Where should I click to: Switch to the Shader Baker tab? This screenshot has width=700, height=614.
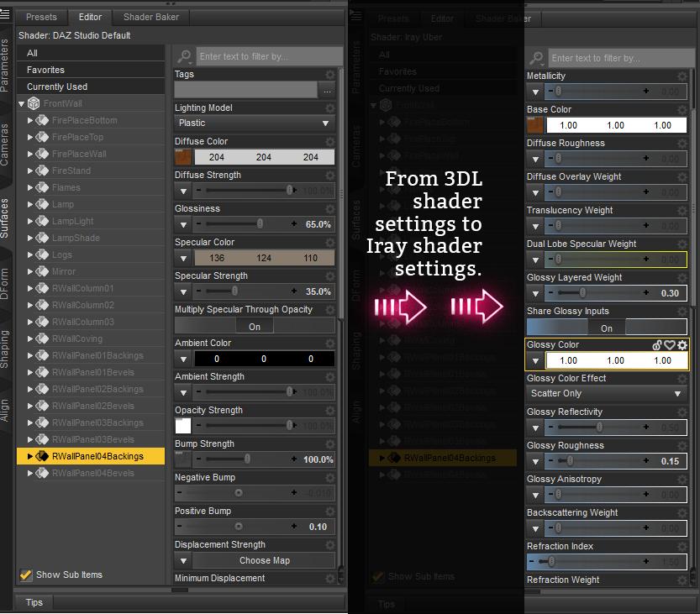151,17
